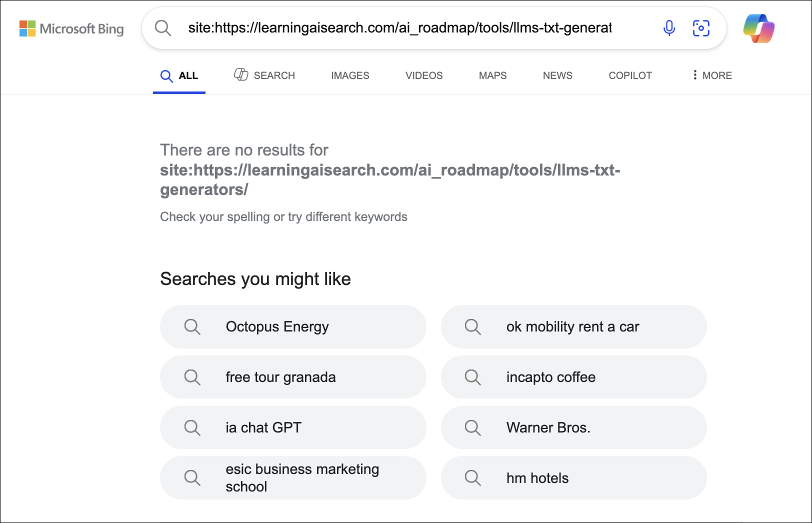
Task: Select the ALL results tab
Action: [x=179, y=76]
